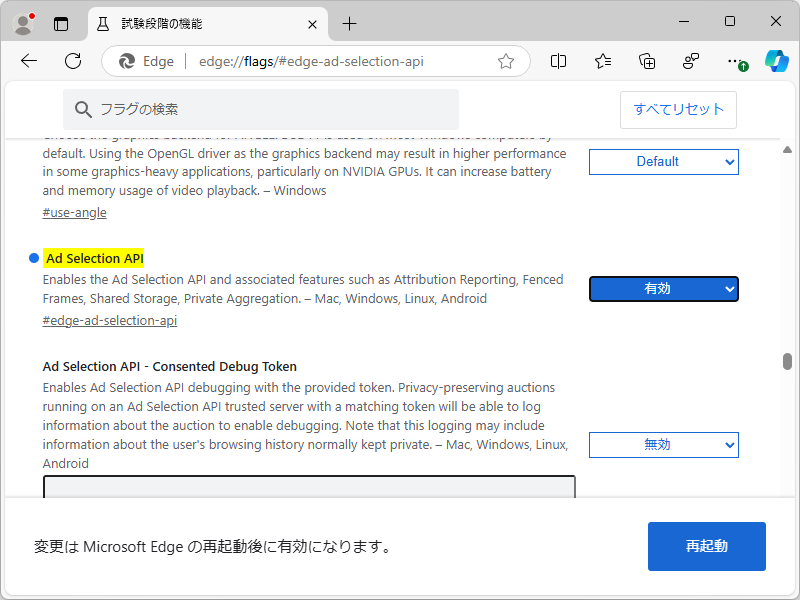Open the 無効 dropdown for Consented Debug Token
The height and width of the screenshot is (600, 800).
(x=663, y=444)
